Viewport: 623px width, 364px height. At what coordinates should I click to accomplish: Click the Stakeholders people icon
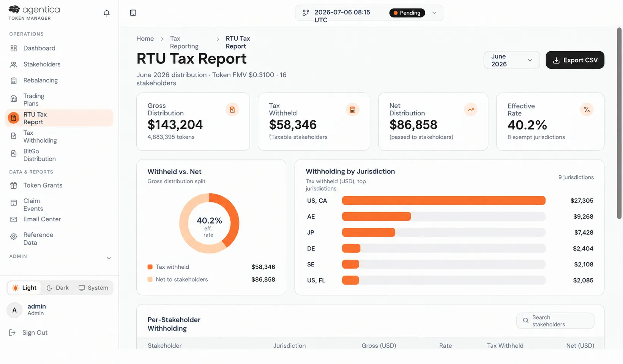[x=14, y=65]
